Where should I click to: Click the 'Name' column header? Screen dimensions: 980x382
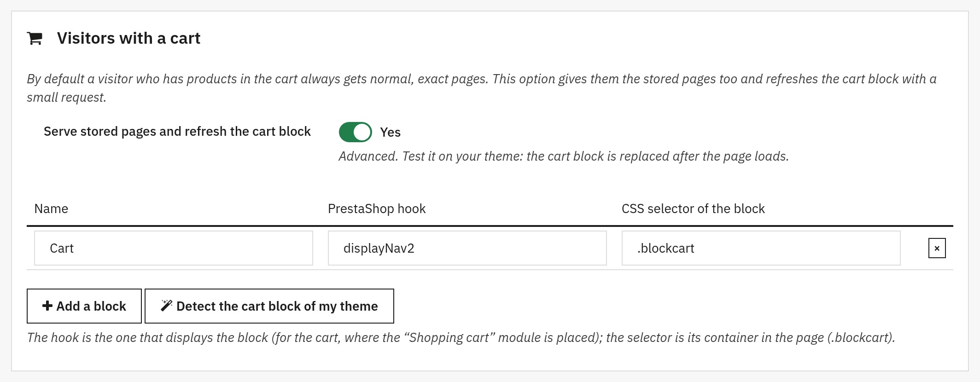[51, 208]
